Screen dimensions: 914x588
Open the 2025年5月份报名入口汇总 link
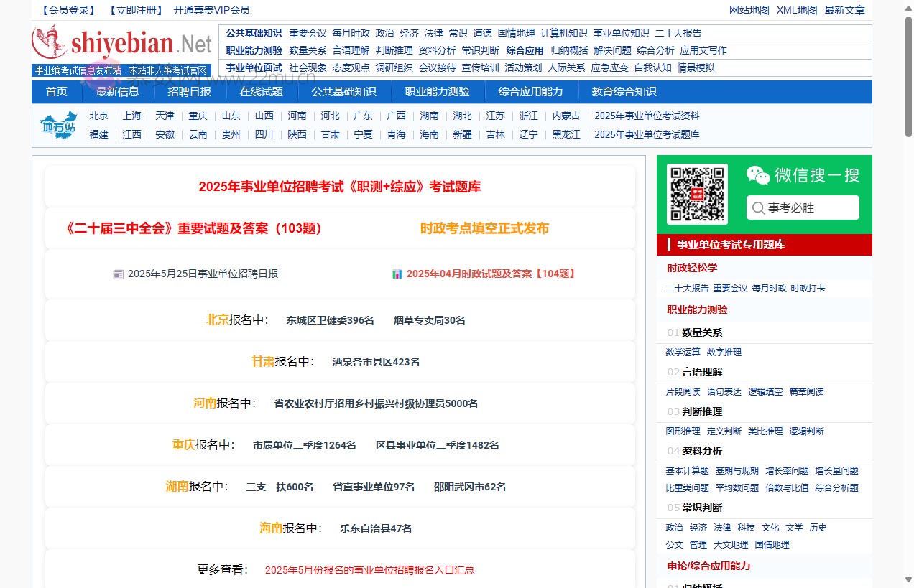click(x=370, y=569)
